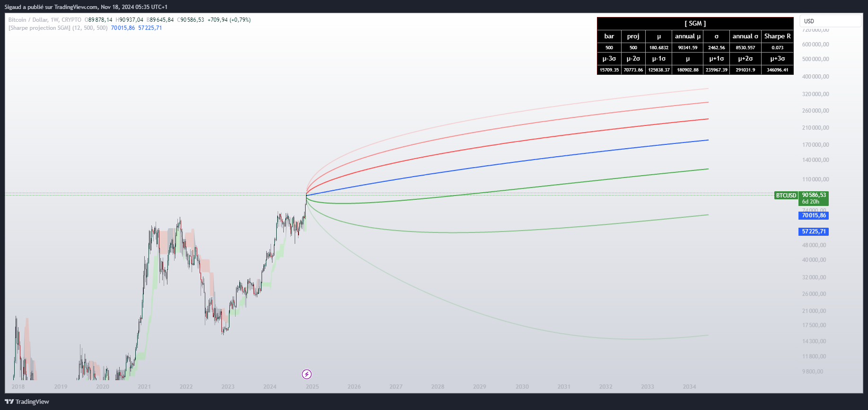Click the 170 000,00 price scale label

click(815, 145)
